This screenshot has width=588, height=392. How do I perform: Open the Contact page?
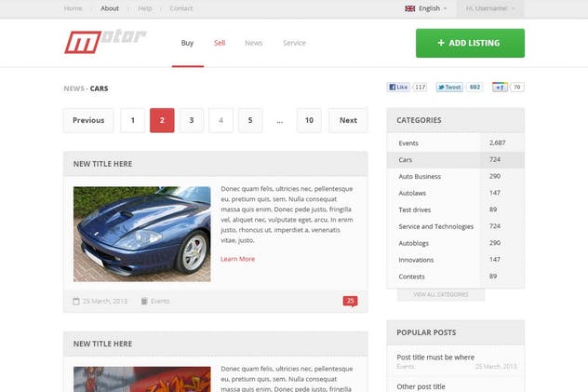[x=181, y=8]
